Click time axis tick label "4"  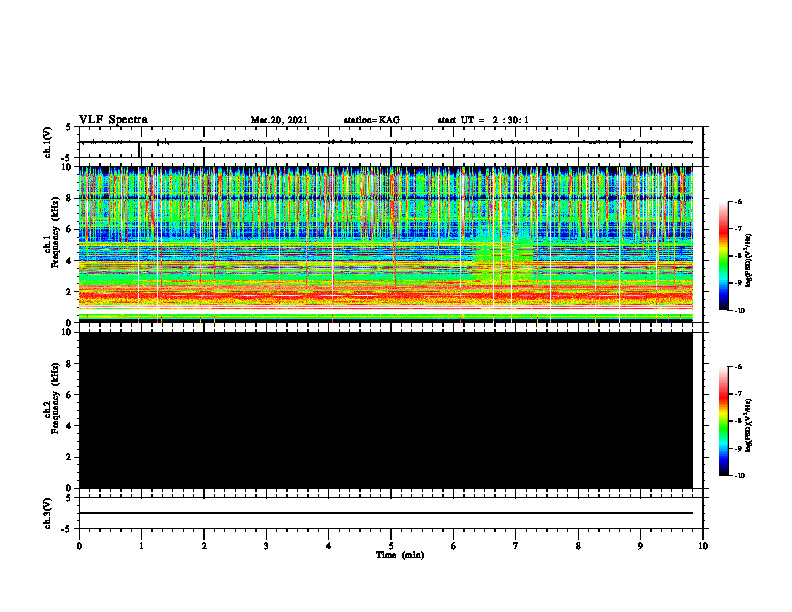point(329,546)
